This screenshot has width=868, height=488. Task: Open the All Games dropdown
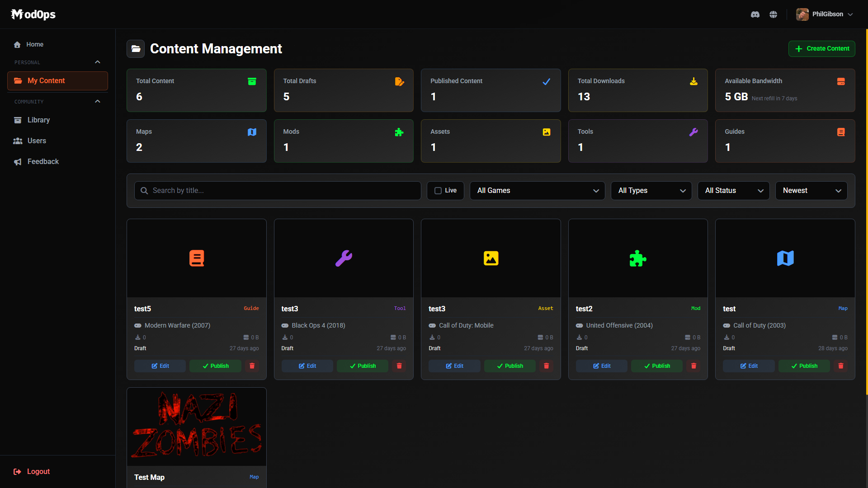coord(537,191)
